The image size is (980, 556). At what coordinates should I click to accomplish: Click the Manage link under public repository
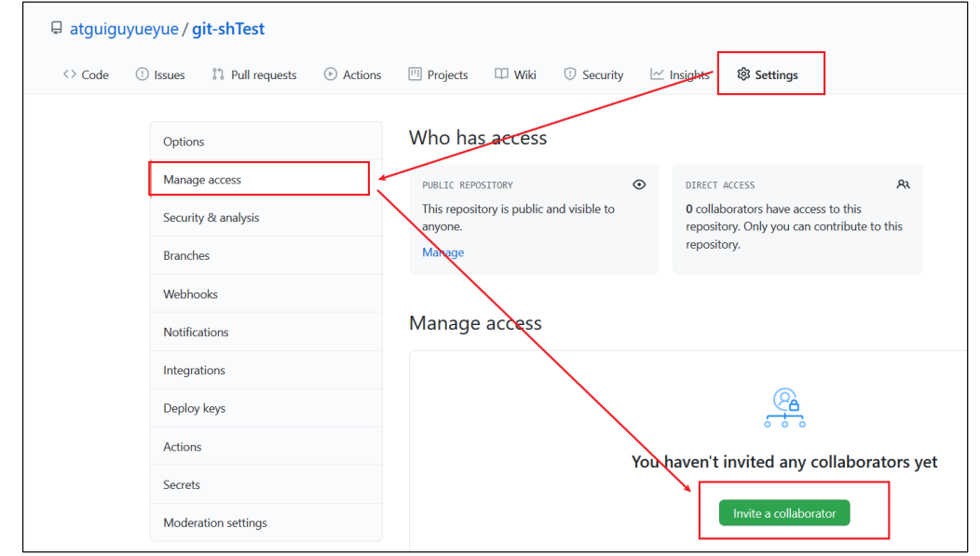point(443,252)
